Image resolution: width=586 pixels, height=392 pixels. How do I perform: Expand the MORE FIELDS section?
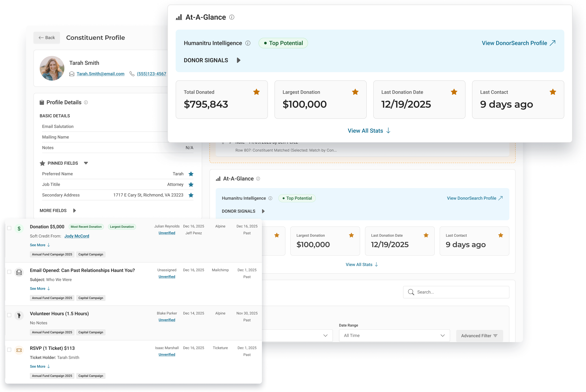click(74, 210)
